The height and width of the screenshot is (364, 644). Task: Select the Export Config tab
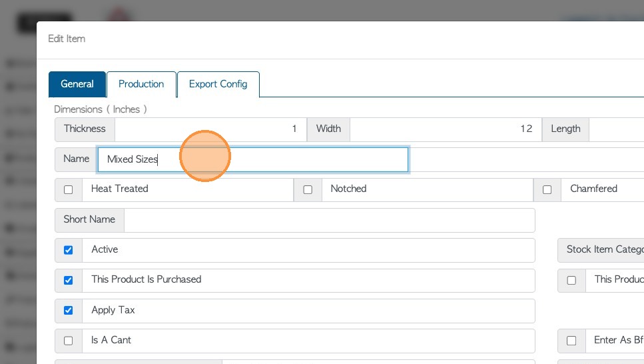(x=218, y=84)
